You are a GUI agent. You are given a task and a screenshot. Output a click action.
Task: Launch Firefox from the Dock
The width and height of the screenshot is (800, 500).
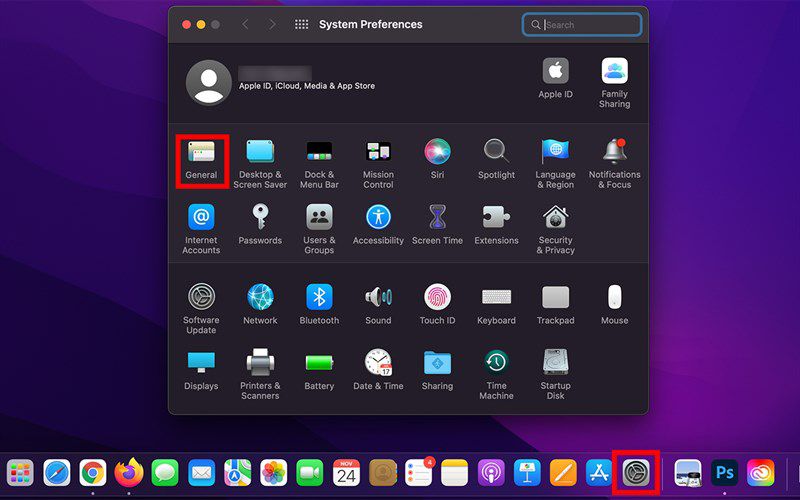(129, 472)
